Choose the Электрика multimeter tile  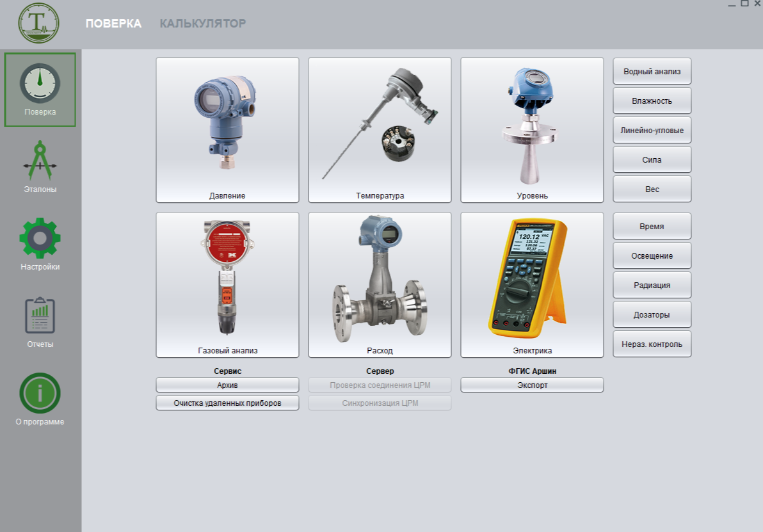pos(532,285)
